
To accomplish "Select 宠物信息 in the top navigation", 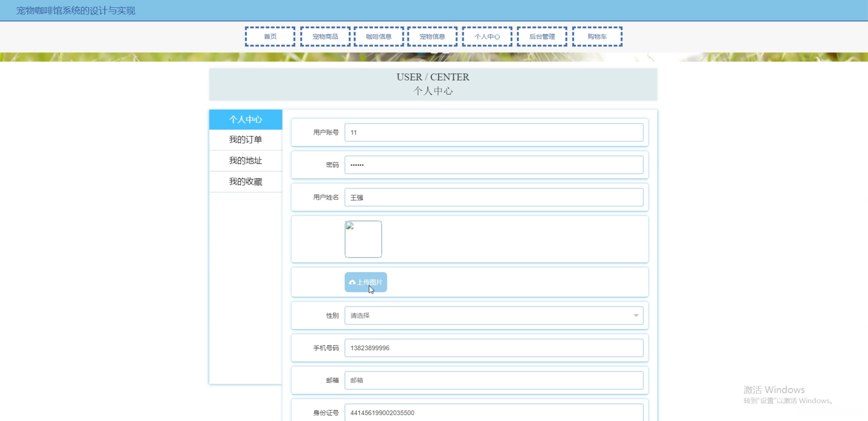I will 432,37.
